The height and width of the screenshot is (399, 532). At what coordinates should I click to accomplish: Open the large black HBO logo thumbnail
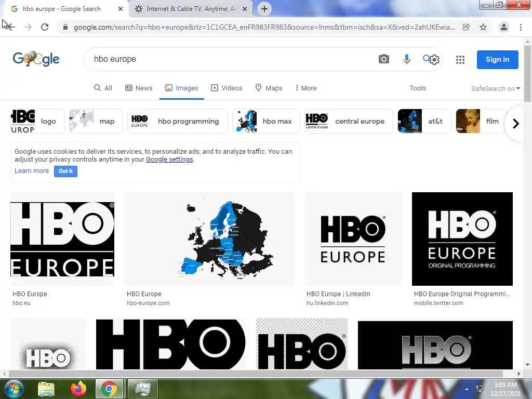coord(170,344)
